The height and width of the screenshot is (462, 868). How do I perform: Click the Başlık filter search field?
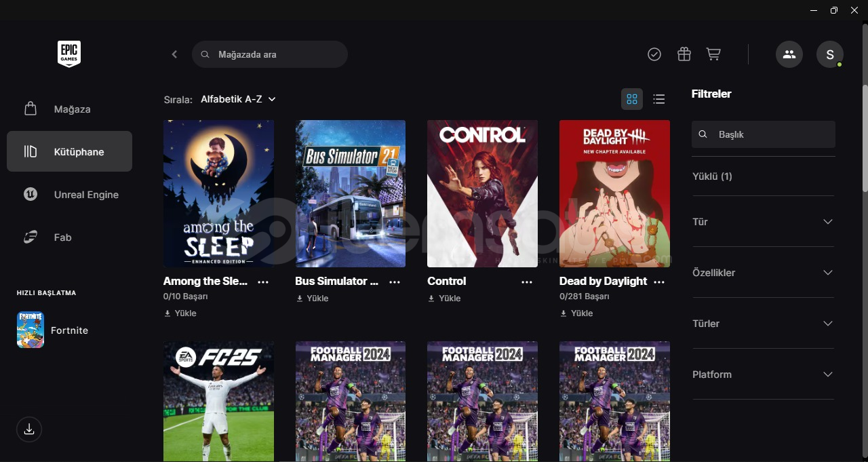pos(770,134)
